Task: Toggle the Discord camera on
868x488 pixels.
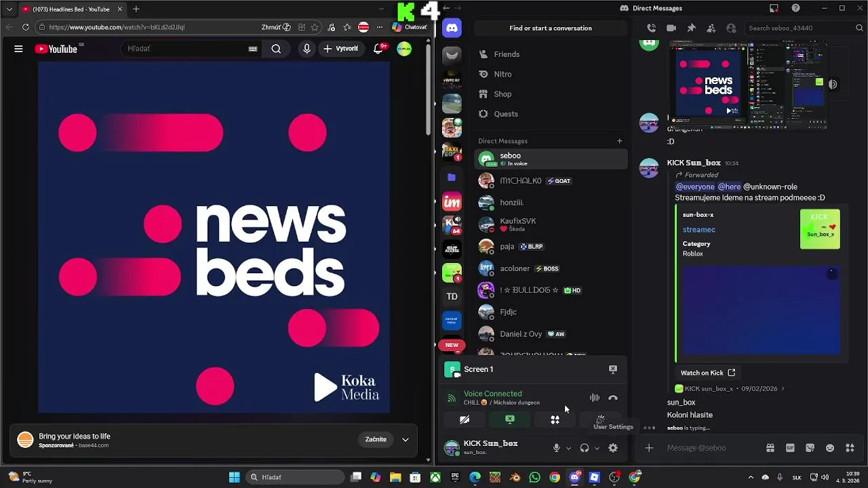Action: [x=465, y=420]
